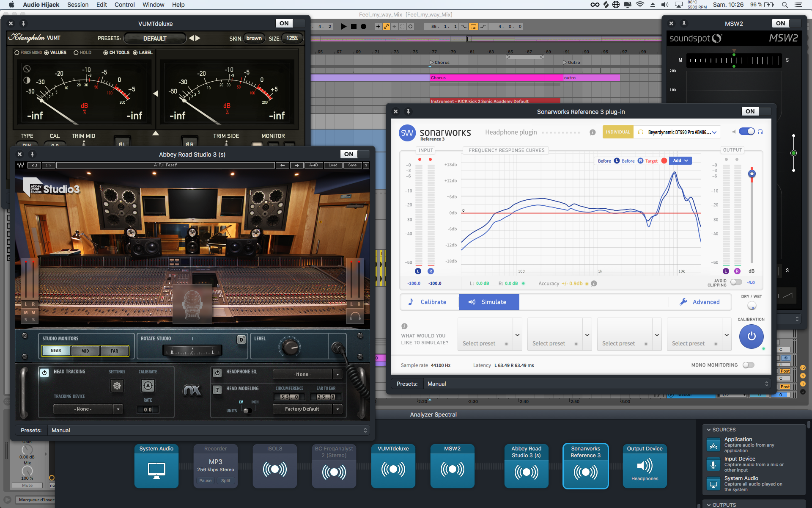Collapse the Sources section
This screenshot has height=508, width=812.
click(x=709, y=430)
